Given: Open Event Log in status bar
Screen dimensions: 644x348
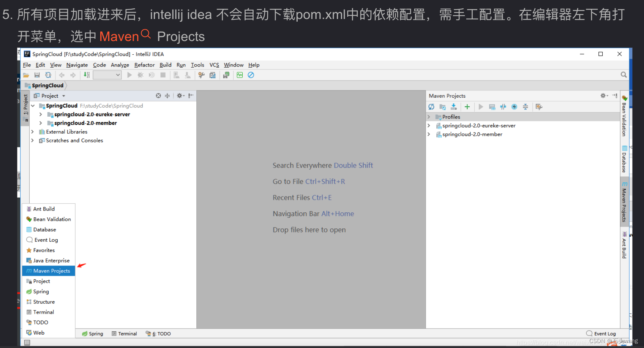Looking at the screenshot, I should (601, 334).
